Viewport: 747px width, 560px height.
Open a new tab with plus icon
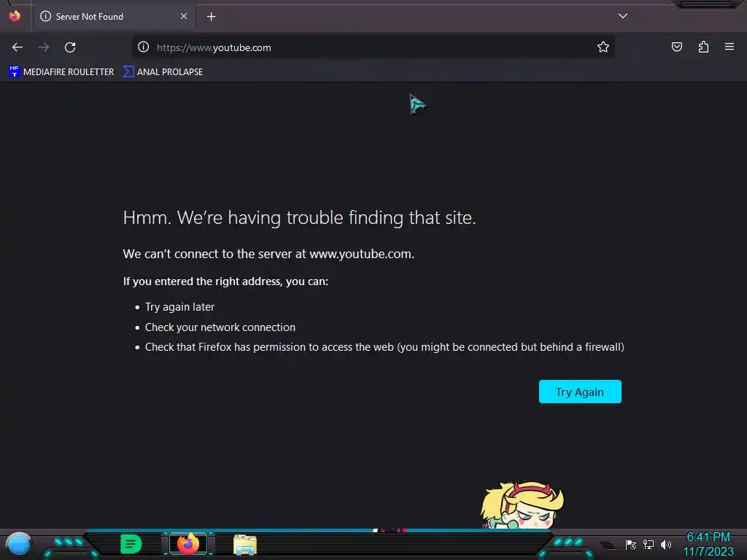click(211, 17)
